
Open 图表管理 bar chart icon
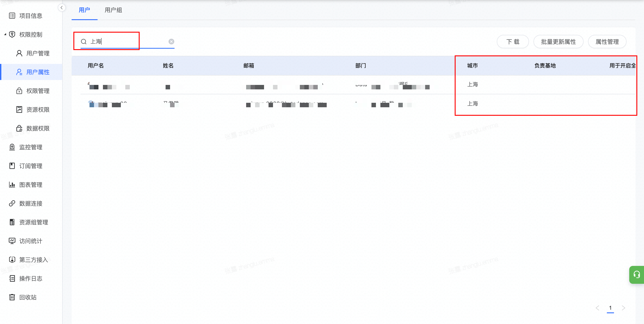12,185
